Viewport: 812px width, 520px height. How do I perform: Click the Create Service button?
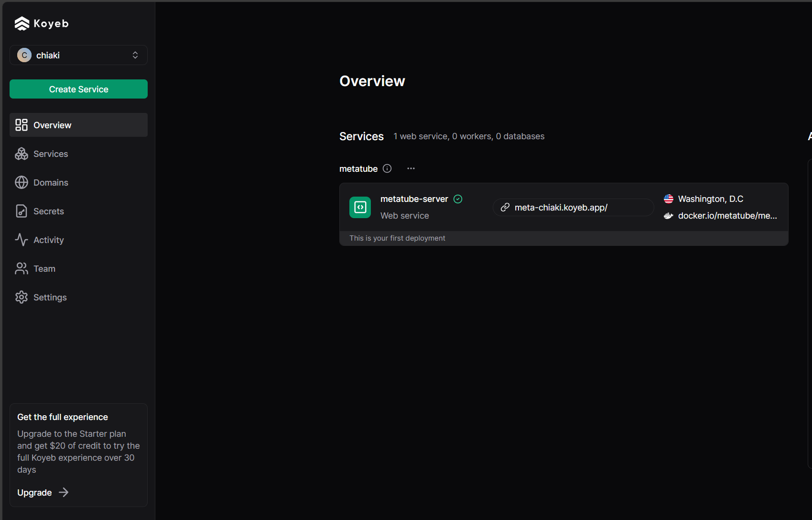[x=78, y=89]
